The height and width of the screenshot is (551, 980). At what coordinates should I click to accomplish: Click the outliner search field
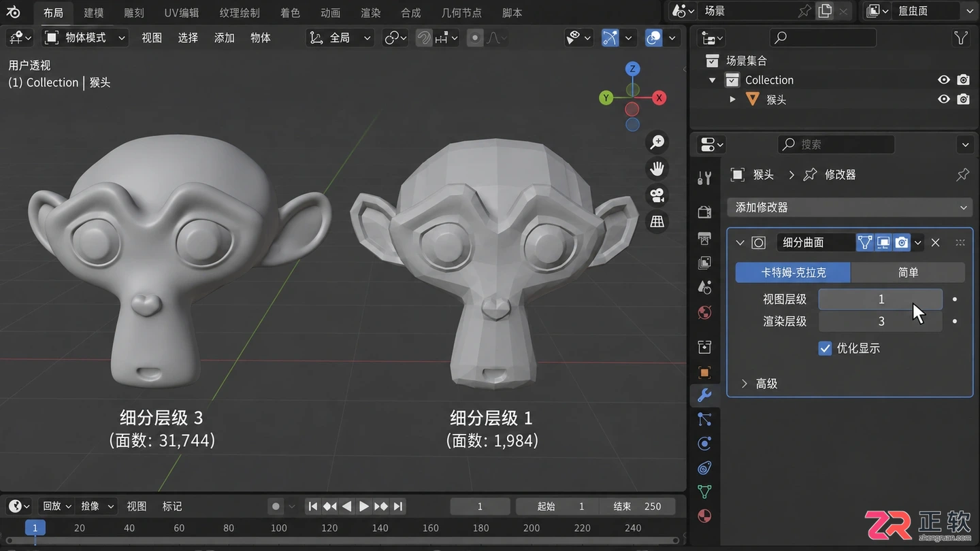pyautogui.click(x=823, y=38)
